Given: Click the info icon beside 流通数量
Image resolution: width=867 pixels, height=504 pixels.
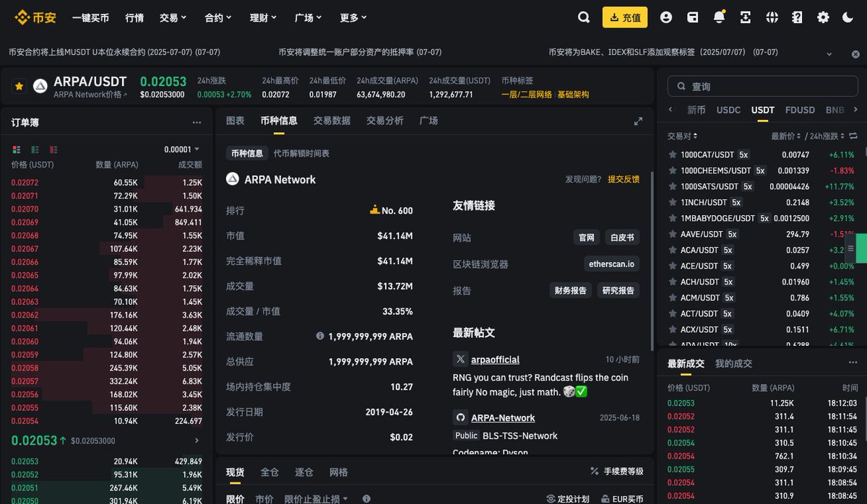Looking at the screenshot, I should 320,336.
